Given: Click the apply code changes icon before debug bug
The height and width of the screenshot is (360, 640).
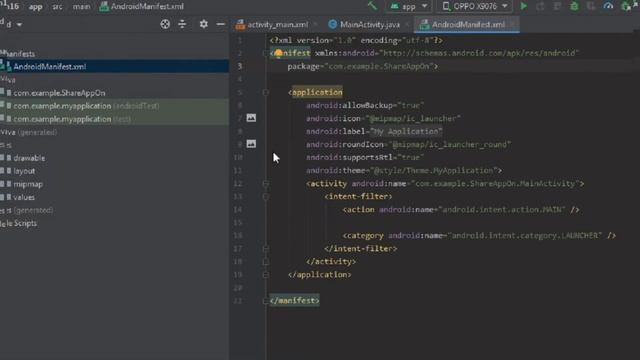Looking at the screenshot, I should point(557,6).
